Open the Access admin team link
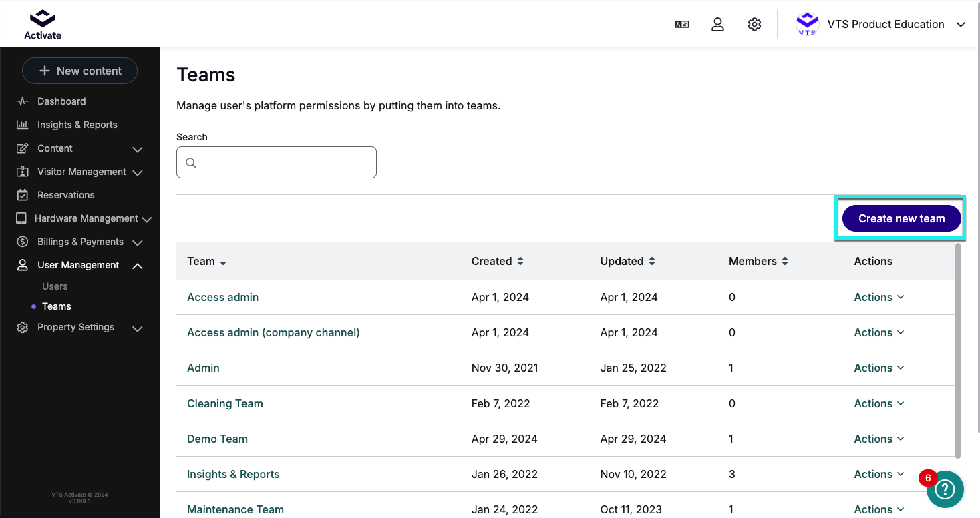980x518 pixels. 222,297
